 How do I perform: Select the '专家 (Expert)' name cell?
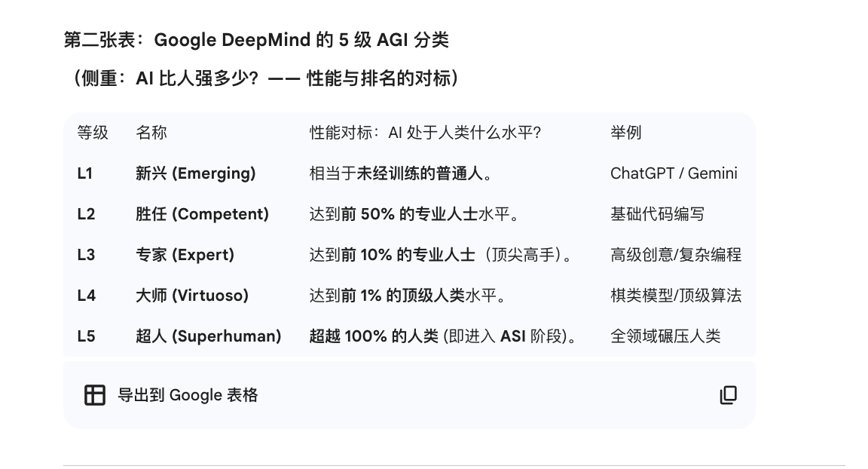click(185, 255)
